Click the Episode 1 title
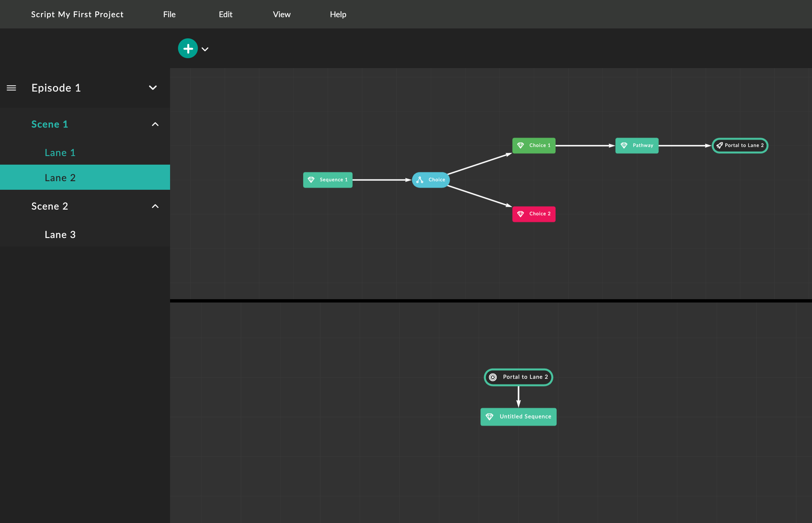 56,88
